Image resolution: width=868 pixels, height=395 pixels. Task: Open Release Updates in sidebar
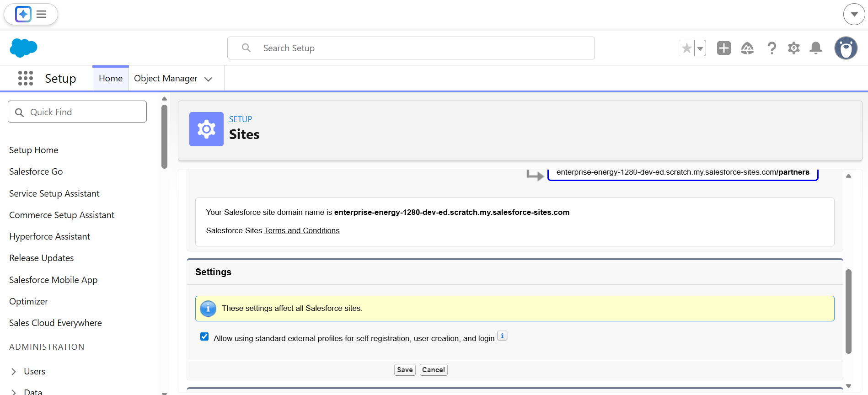pos(42,258)
